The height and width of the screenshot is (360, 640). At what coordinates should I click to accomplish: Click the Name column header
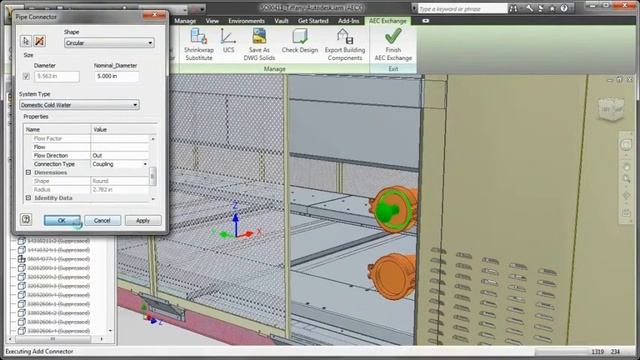point(57,129)
